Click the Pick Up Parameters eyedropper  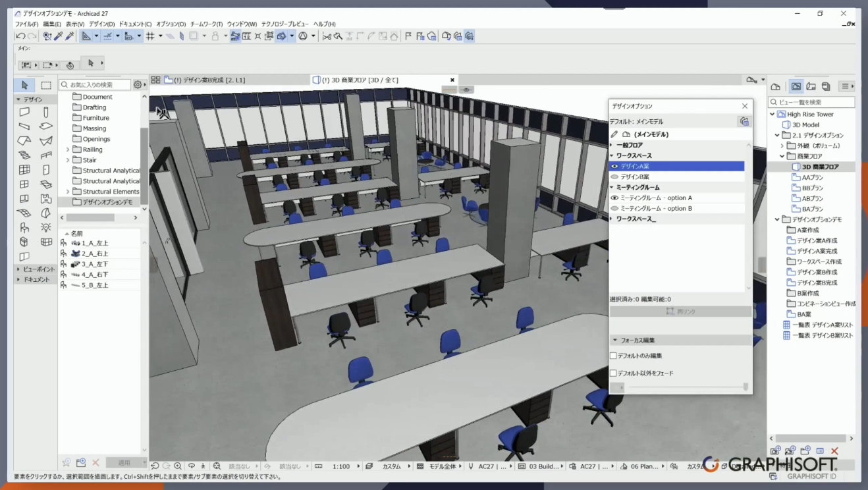[x=59, y=36]
